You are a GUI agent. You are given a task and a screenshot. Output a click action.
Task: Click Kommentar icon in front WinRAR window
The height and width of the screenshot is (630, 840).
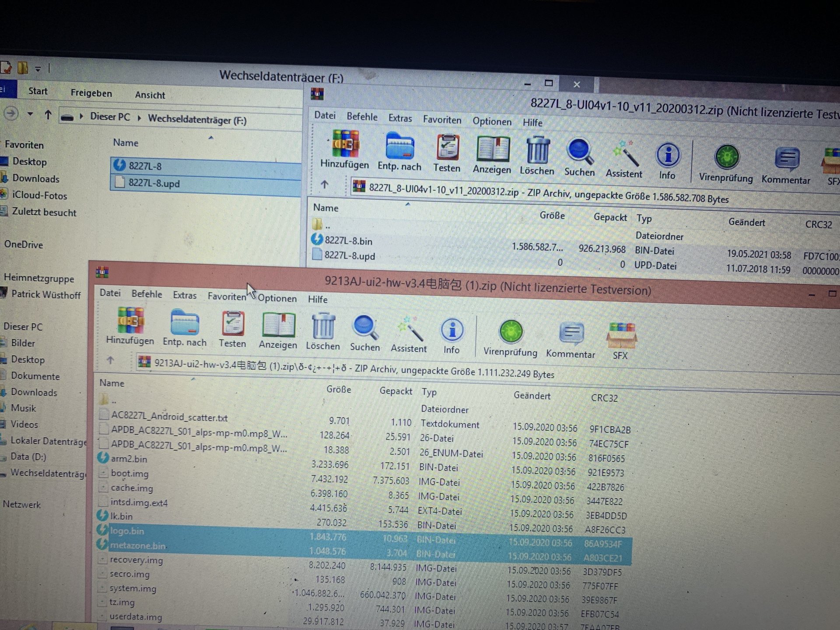[x=571, y=334]
